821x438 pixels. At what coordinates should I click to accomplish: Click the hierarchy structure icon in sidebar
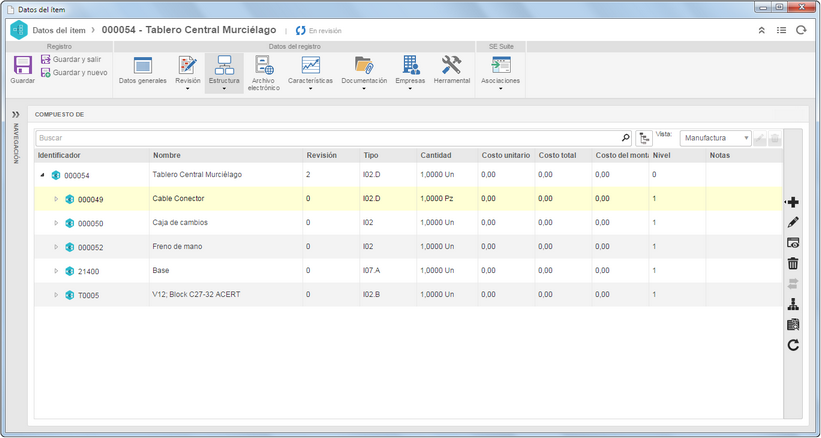(x=793, y=304)
